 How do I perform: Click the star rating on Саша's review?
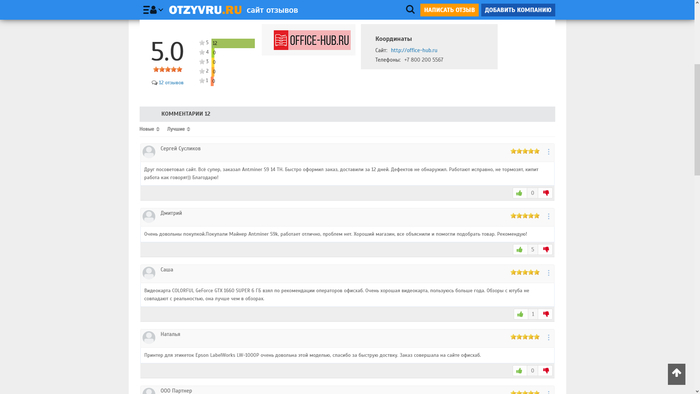click(x=525, y=272)
